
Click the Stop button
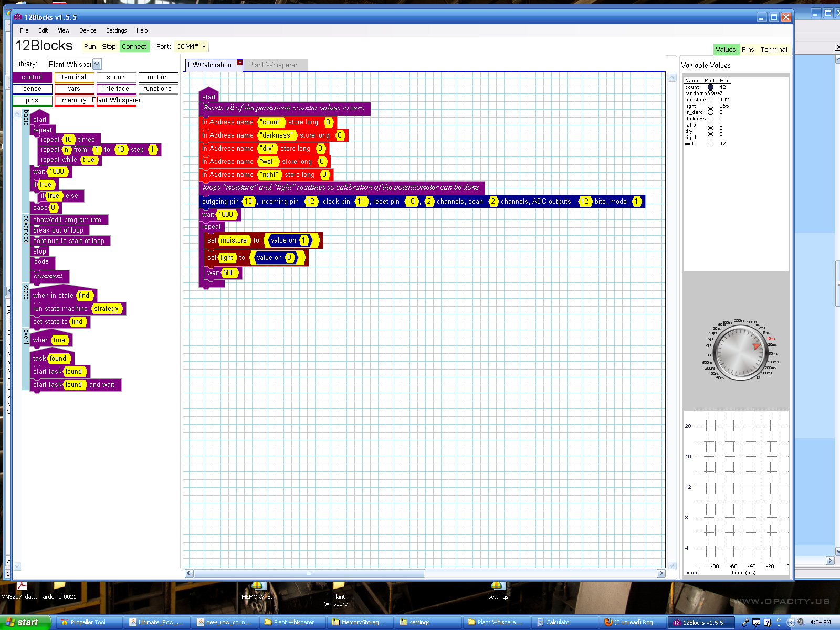pyautogui.click(x=109, y=46)
